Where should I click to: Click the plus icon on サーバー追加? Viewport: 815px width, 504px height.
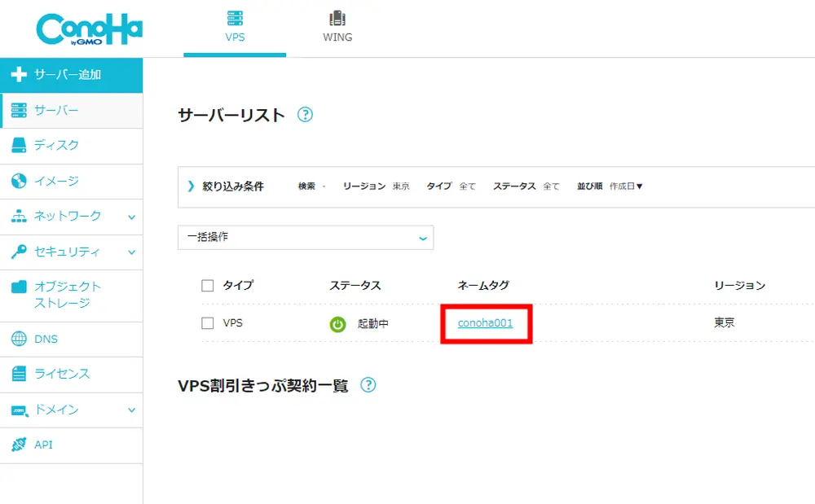tap(20, 75)
